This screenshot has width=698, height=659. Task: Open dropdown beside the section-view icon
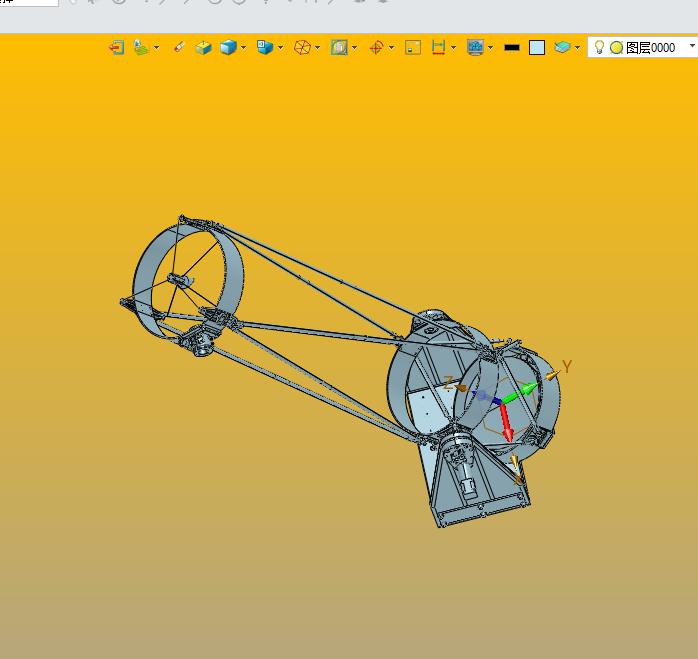[x=354, y=47]
